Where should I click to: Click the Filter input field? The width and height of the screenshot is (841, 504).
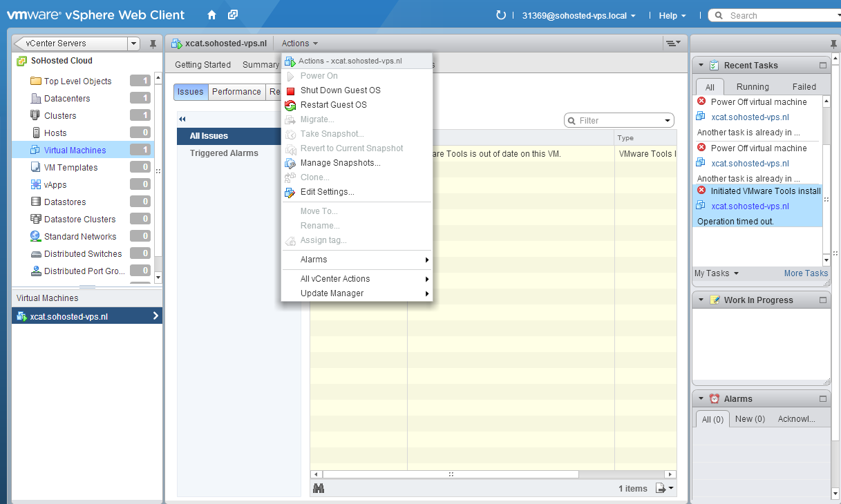[x=618, y=120]
